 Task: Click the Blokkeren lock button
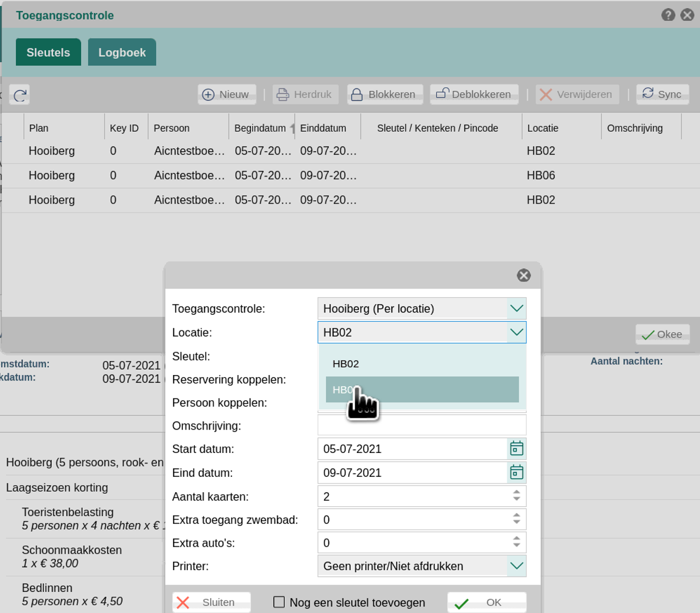(384, 94)
